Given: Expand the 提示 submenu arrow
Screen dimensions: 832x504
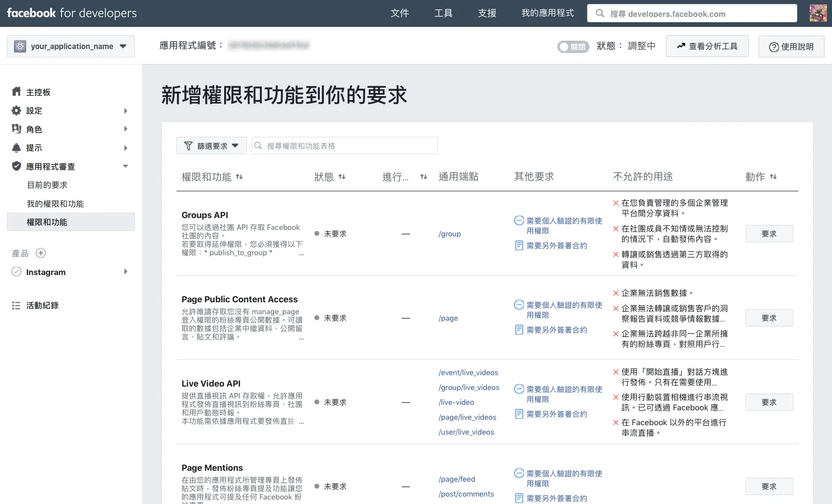Looking at the screenshot, I should tap(126, 148).
